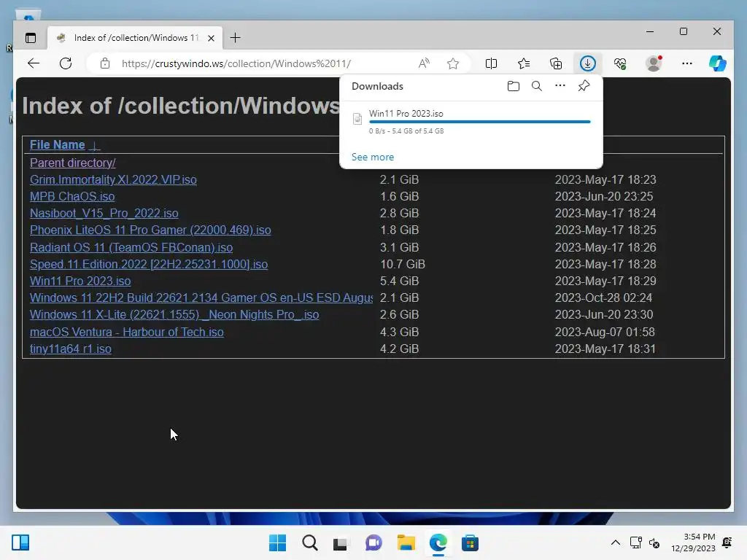Go back with the back arrow
747x560 pixels.
tap(34, 63)
